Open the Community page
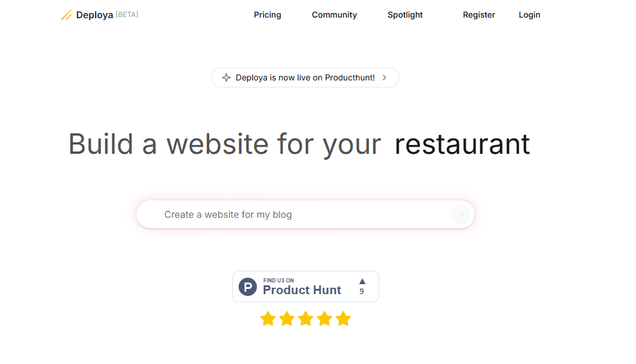 click(334, 15)
